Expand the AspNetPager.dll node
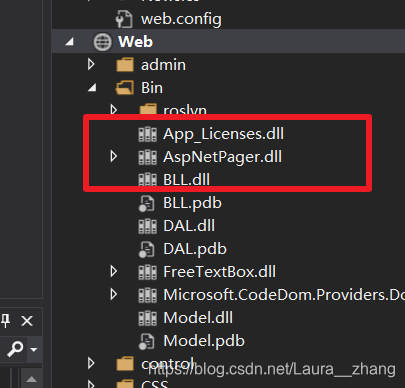This screenshot has width=405, height=388. pos(114,156)
